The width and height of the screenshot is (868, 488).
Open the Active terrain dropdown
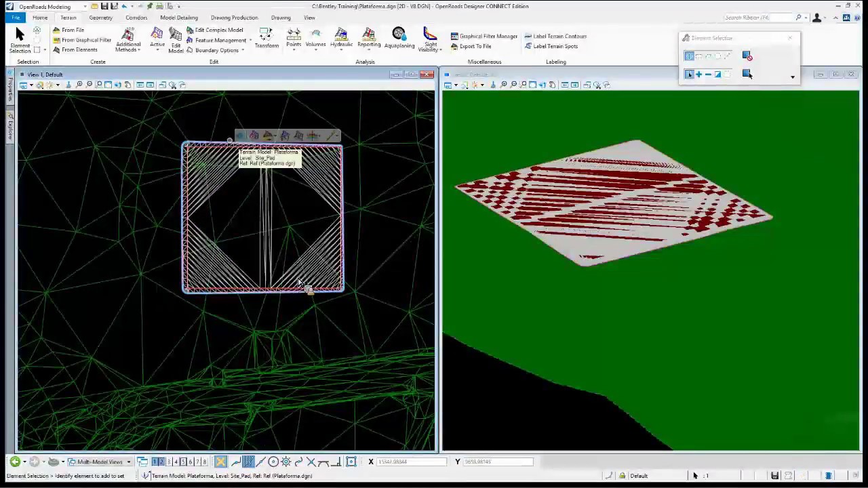tap(157, 39)
